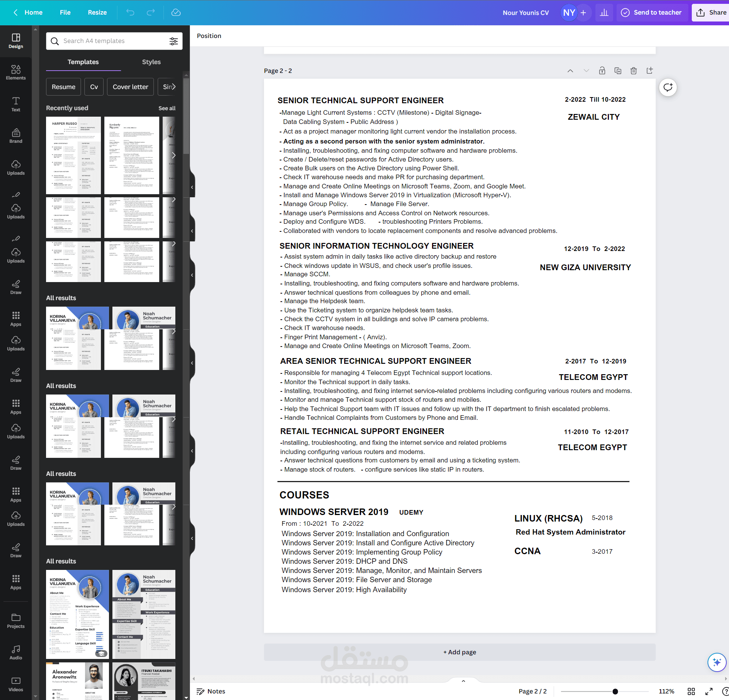Select Red Hat System Administrator text
This screenshot has height=700, width=729.
(x=570, y=532)
